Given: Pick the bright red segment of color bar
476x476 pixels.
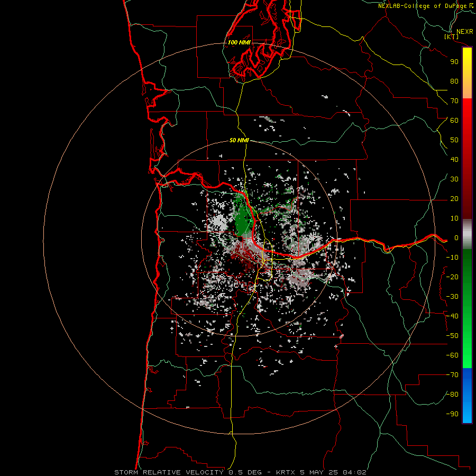Looking at the screenshot, I should 467,109.
